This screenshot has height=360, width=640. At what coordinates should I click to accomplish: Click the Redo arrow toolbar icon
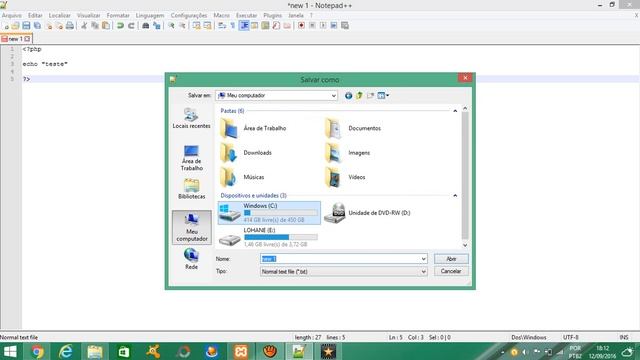coord(131,26)
